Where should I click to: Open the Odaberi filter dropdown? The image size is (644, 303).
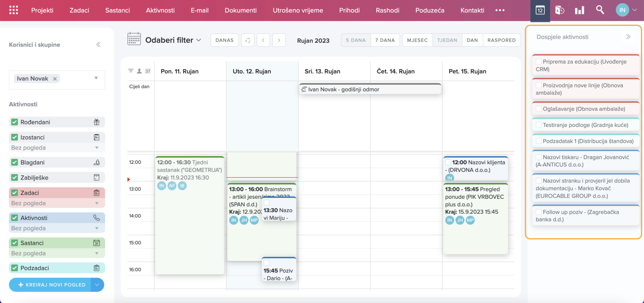173,40
